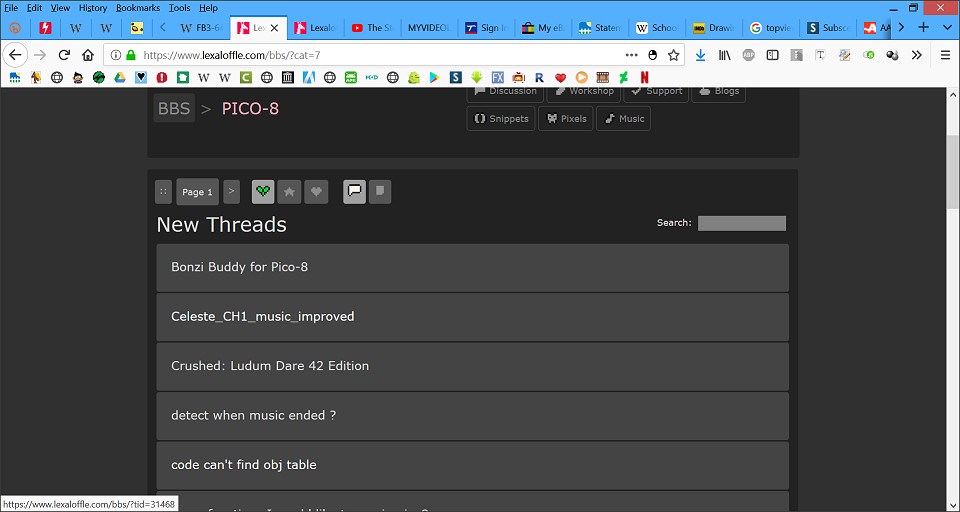
Task: Toggle the grey heart favourites filter
Action: coord(316,192)
